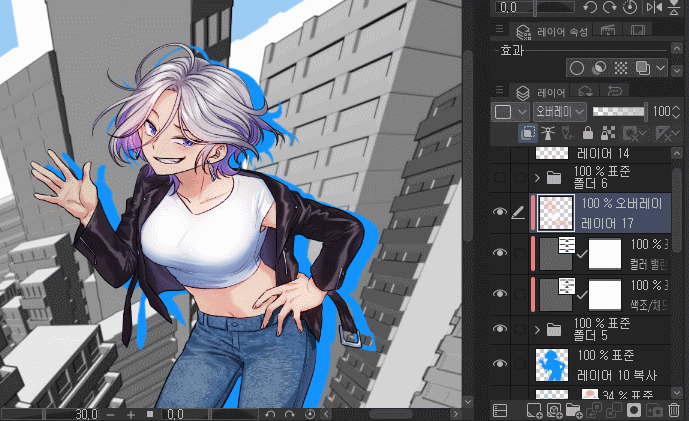The height and width of the screenshot is (421, 689).
Task: Collapse the 효과 section with up arrow
Action: pos(677,47)
